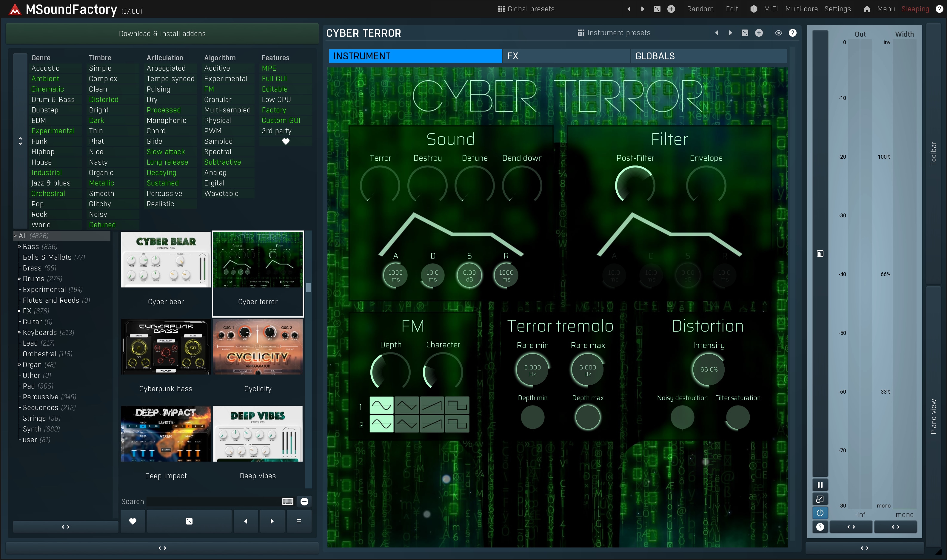Open the preset list menu icon

coord(299,521)
